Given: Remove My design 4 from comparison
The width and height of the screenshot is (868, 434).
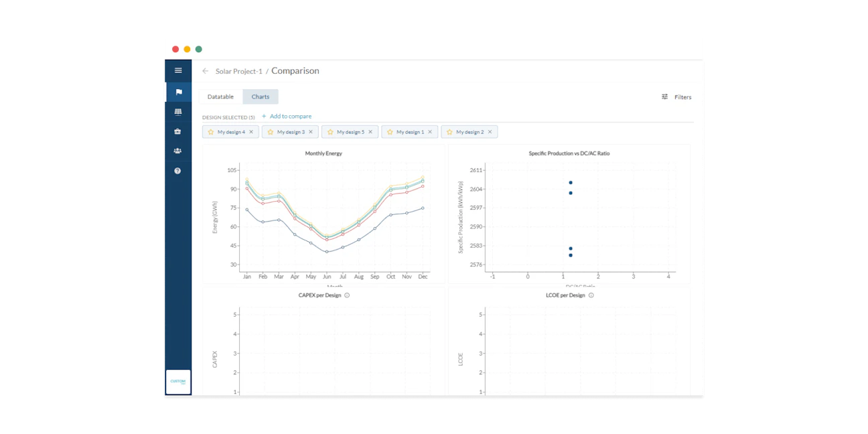Looking at the screenshot, I should (x=251, y=132).
